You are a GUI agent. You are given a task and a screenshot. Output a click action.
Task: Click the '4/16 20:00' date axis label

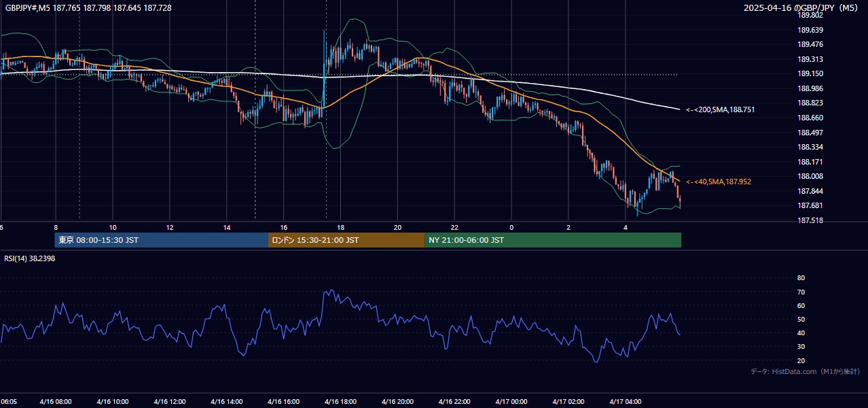coord(398,401)
